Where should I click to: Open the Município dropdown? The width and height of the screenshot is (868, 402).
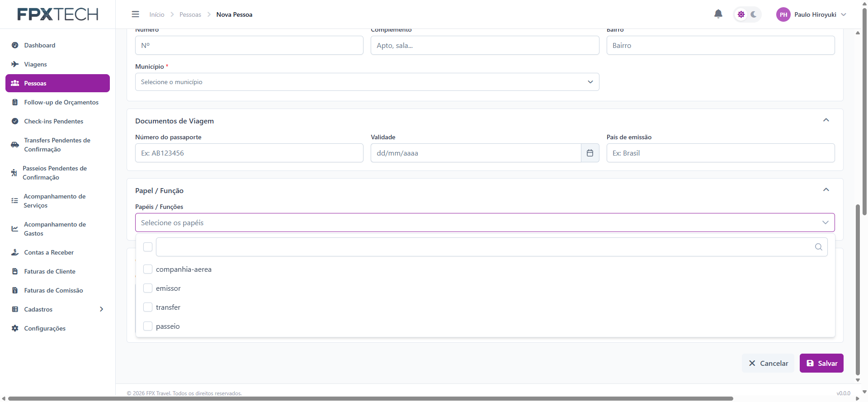pyautogui.click(x=367, y=82)
